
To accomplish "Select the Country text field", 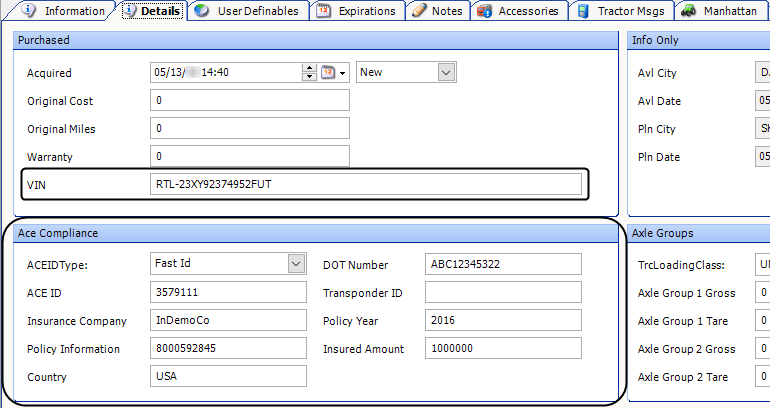I will 228,376.
